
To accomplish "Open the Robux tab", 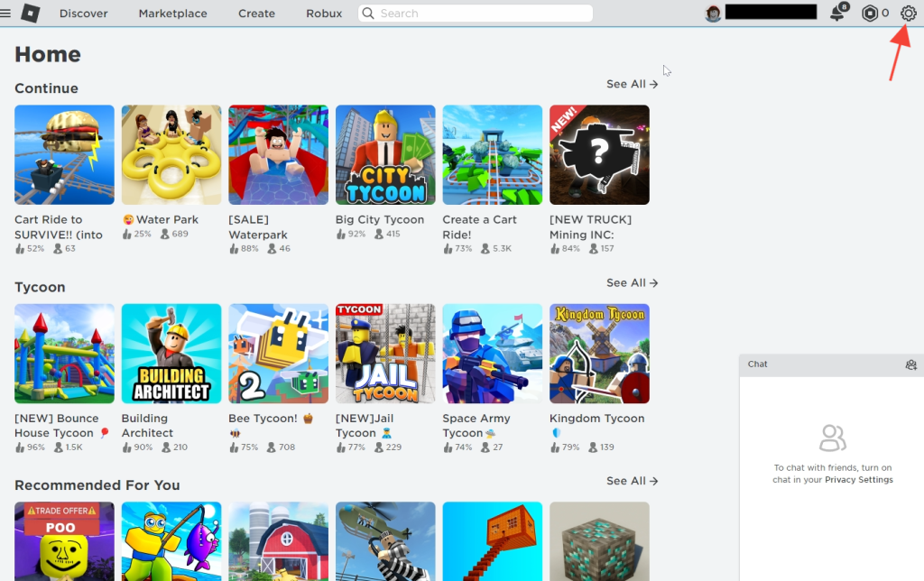I will pyautogui.click(x=324, y=13).
